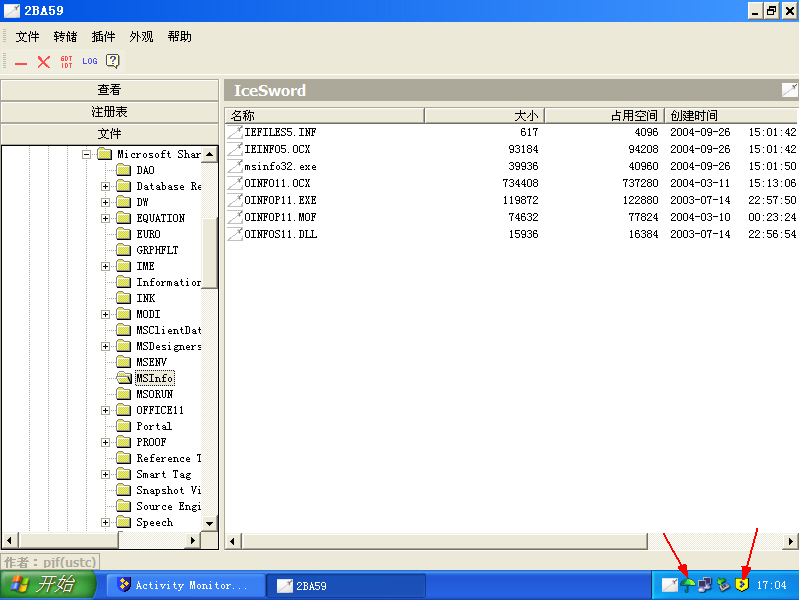Select the msinfo32.exe file icon
The width and height of the screenshot is (799, 600).
click(234, 166)
